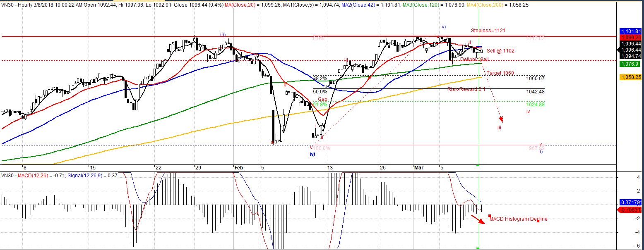The image size is (644, 250).
Task: Click the orange 1,058.25 MA4 price tag
Action: pyautogui.click(x=630, y=77)
